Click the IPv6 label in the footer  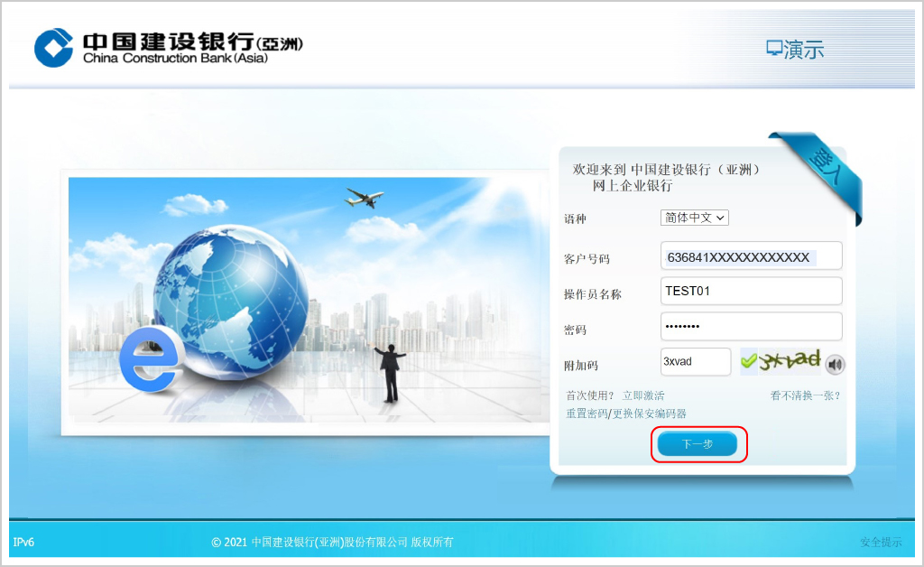coord(23,543)
